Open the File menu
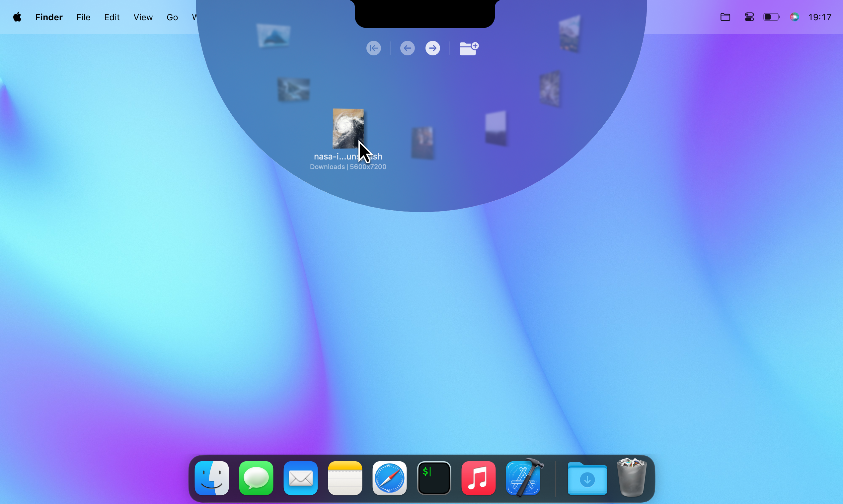Screen dimensions: 843x504 [x=83, y=17]
